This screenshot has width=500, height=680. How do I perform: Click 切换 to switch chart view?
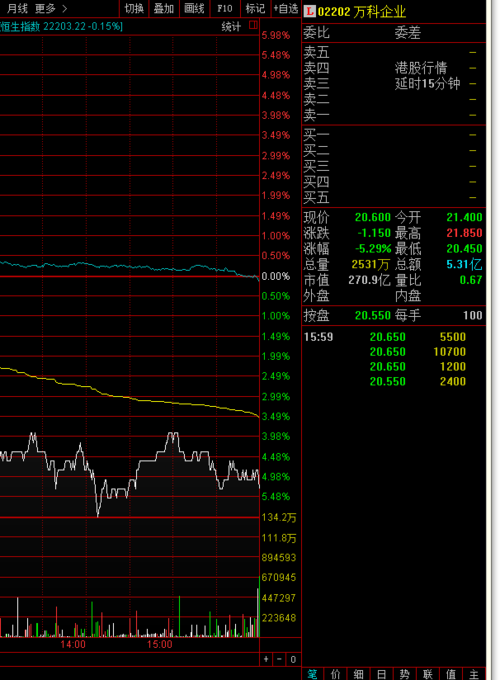pos(134,8)
